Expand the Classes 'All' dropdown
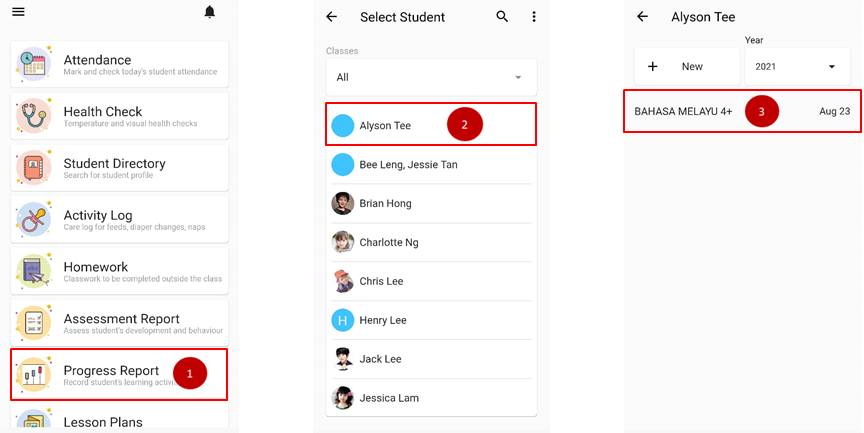The height and width of the screenshot is (433, 864). pos(431,77)
